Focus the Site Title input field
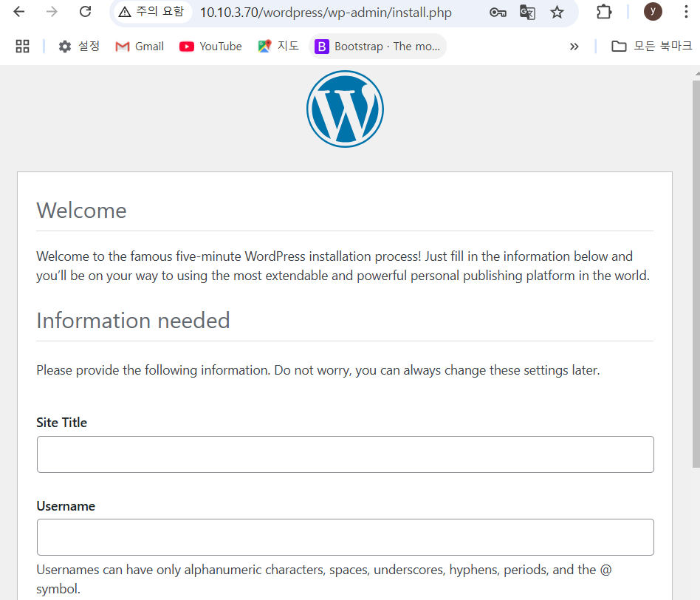This screenshot has height=600, width=700. [x=345, y=454]
